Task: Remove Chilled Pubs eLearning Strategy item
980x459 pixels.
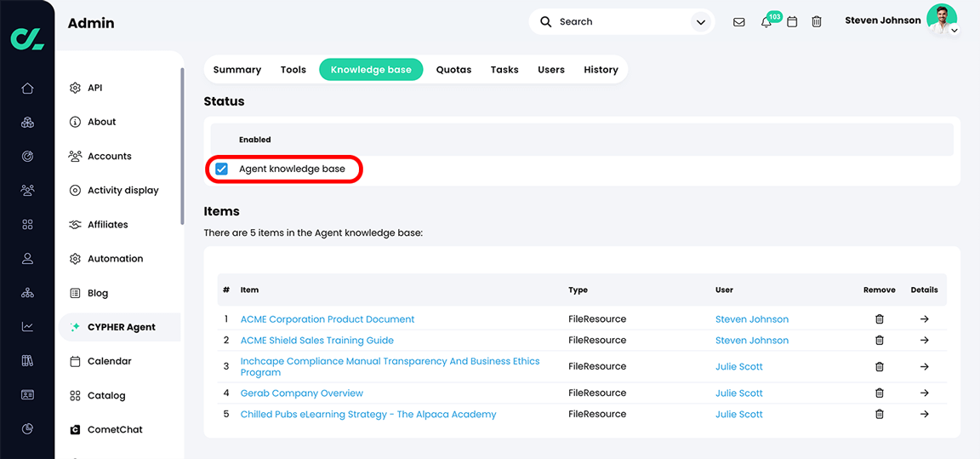Action: pos(880,414)
